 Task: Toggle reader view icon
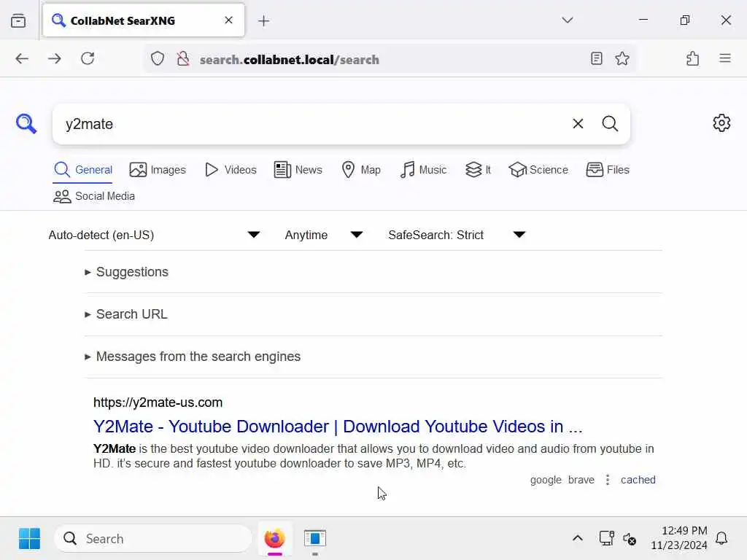tap(597, 58)
